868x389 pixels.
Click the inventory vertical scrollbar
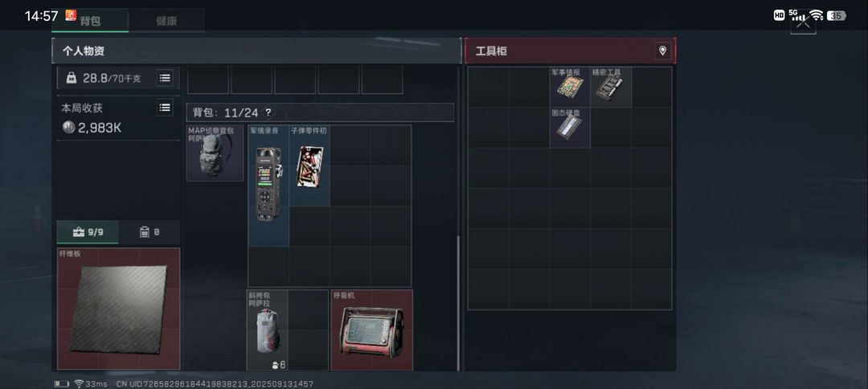458,303
